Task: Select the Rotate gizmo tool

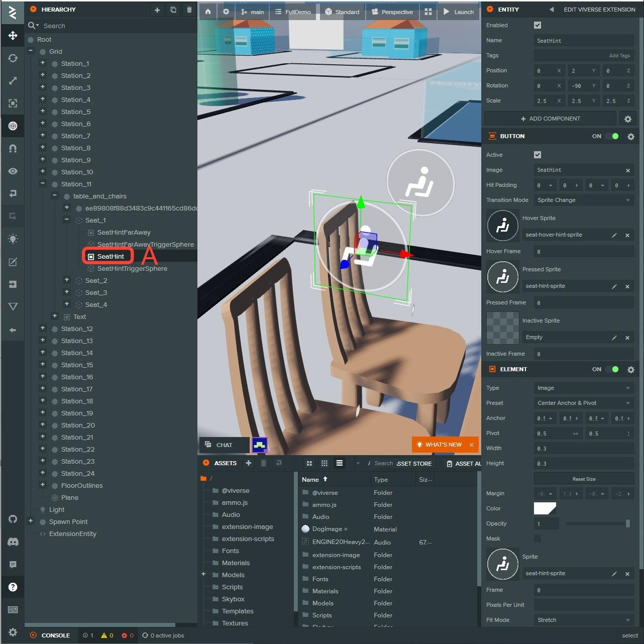Action: (13, 58)
